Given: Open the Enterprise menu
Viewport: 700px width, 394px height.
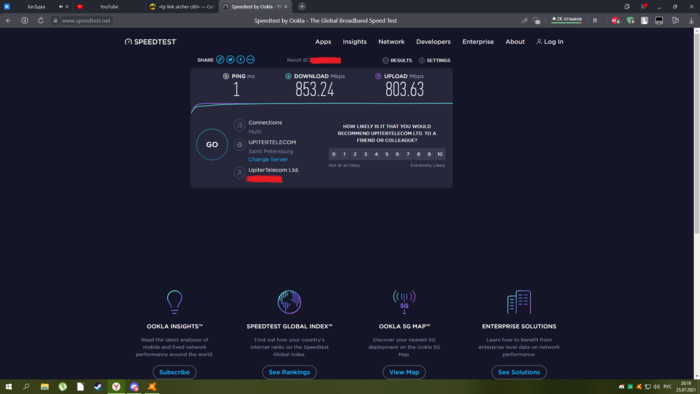Looking at the screenshot, I should (478, 41).
